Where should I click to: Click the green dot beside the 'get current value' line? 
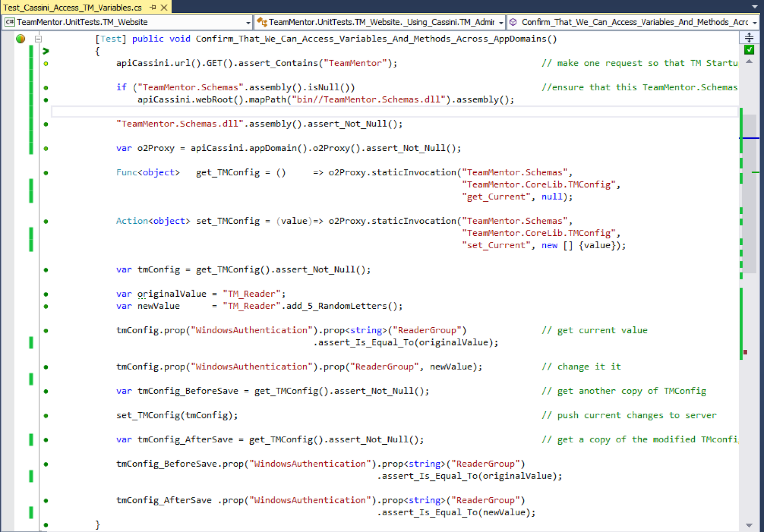point(46,331)
